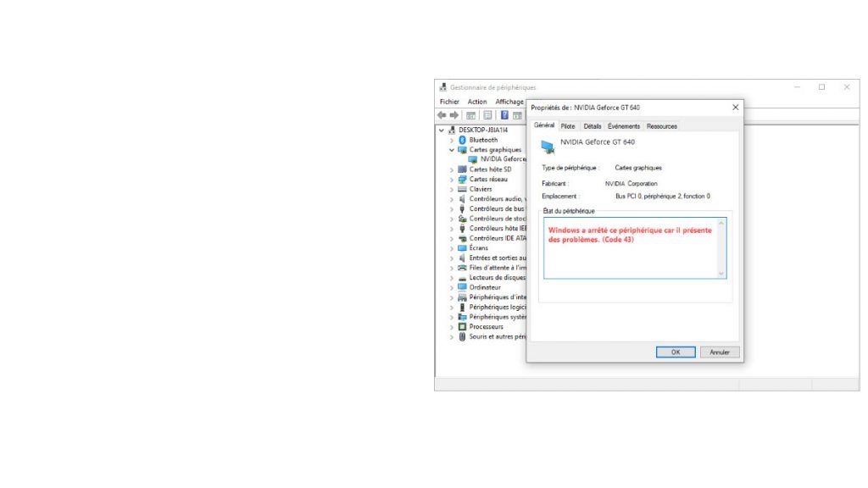Switch to the Pilote tab
Image resolution: width=868 pixels, height=488 pixels.
568,126
